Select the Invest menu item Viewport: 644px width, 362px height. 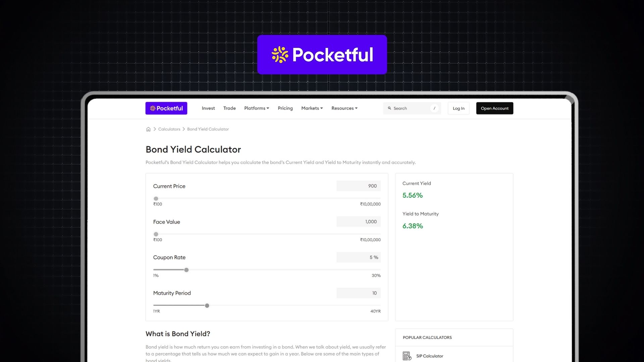208,108
